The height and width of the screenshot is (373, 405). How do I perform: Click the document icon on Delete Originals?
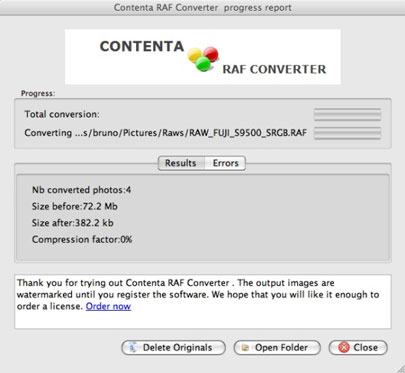[133, 348]
